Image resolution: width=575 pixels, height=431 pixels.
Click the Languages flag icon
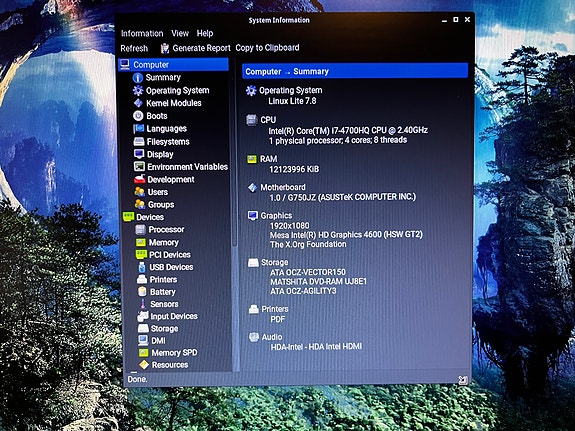pyautogui.click(x=139, y=129)
